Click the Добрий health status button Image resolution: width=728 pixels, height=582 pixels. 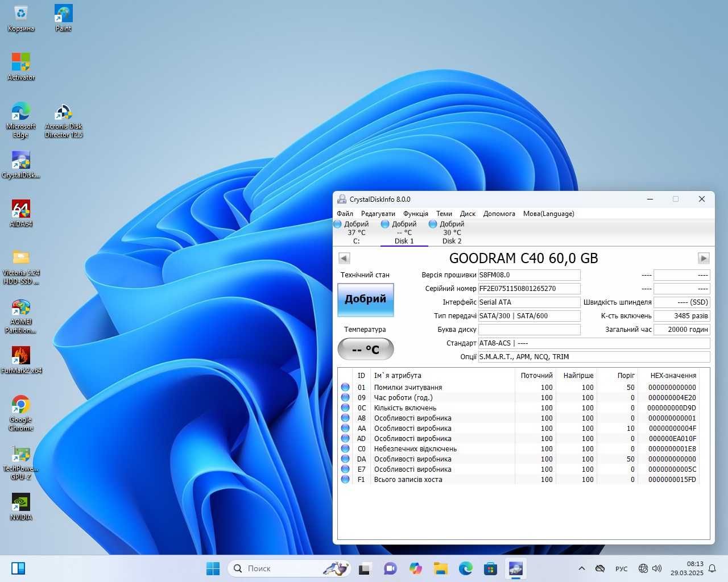tap(365, 300)
